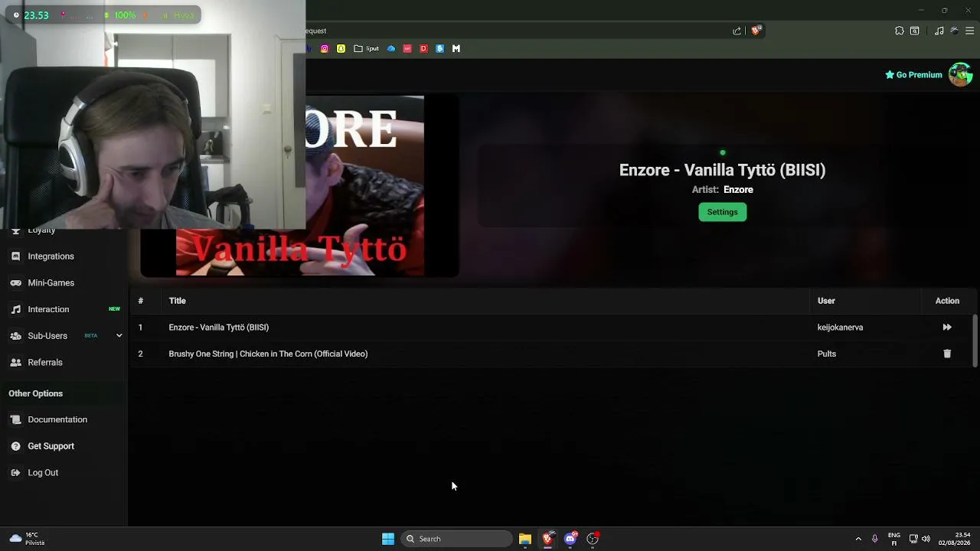Open the red D bookmark
This screenshot has height=551, width=980.
[x=423, y=49]
